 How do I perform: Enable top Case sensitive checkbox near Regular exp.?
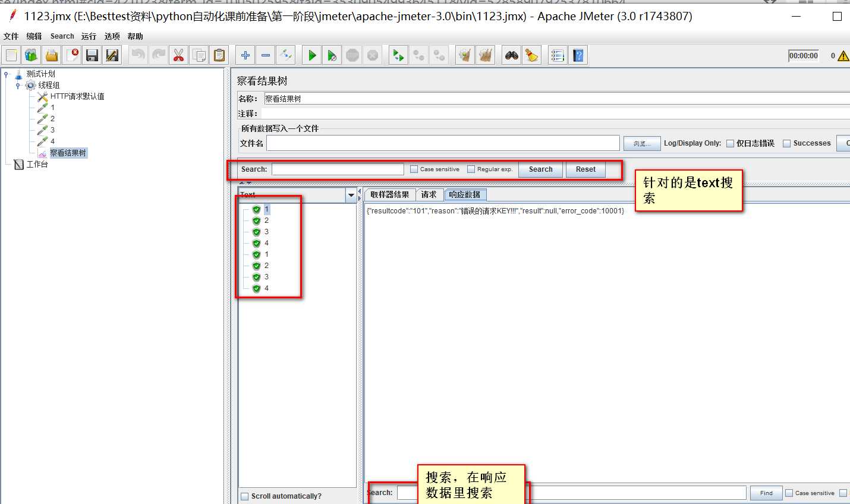pos(414,169)
